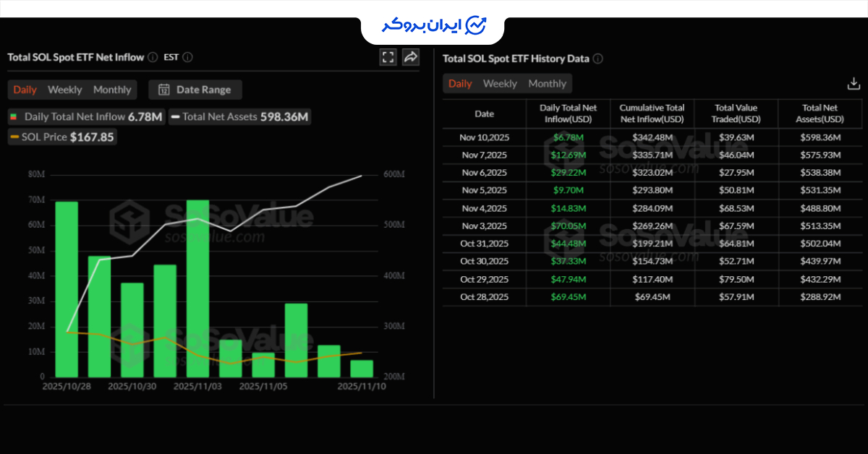The image size is (868, 454).
Task: Click the Daily Total Net Inflow column header
Action: [x=568, y=113]
